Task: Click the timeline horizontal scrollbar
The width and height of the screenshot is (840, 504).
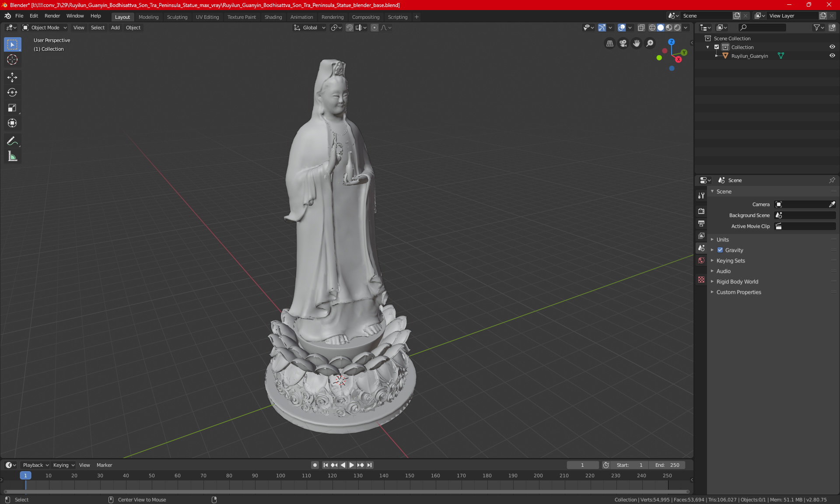Action: [x=346, y=492]
